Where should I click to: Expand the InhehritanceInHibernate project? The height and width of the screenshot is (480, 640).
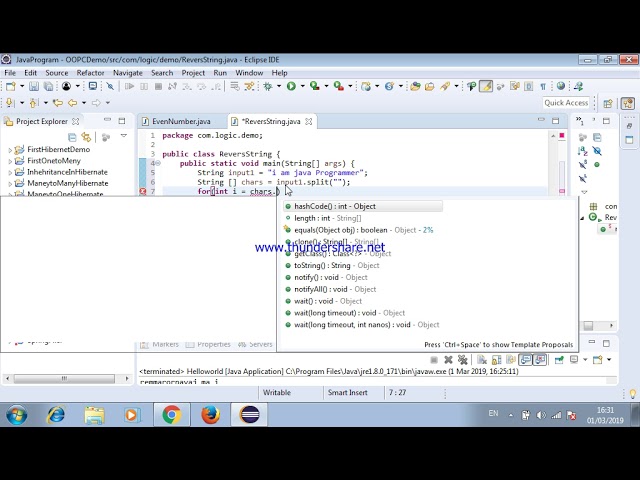coord(10,173)
